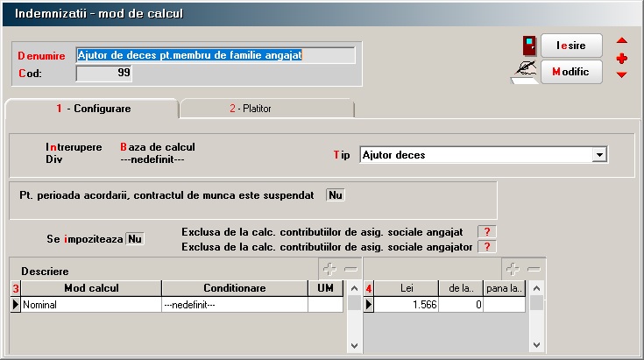Toggle the ? for exclusion sociale angajat
Screen dimensions: 644x360
pos(487,232)
